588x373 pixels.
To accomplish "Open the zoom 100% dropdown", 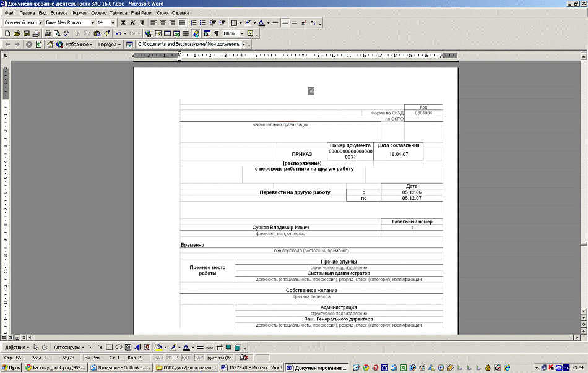I will [241, 33].
